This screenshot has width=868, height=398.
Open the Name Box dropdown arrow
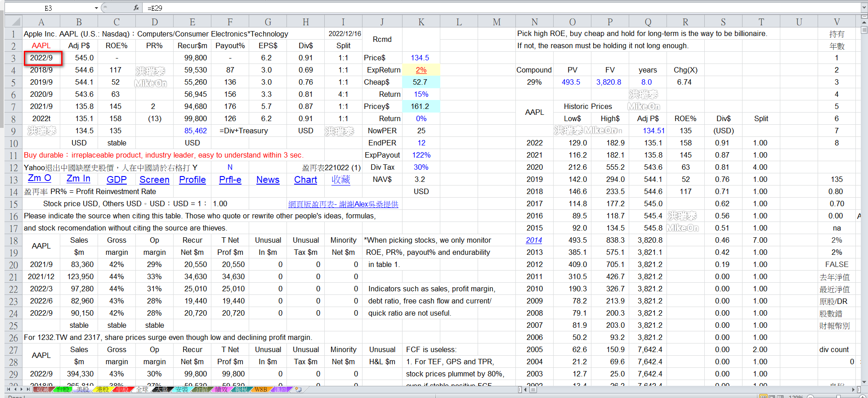96,8
